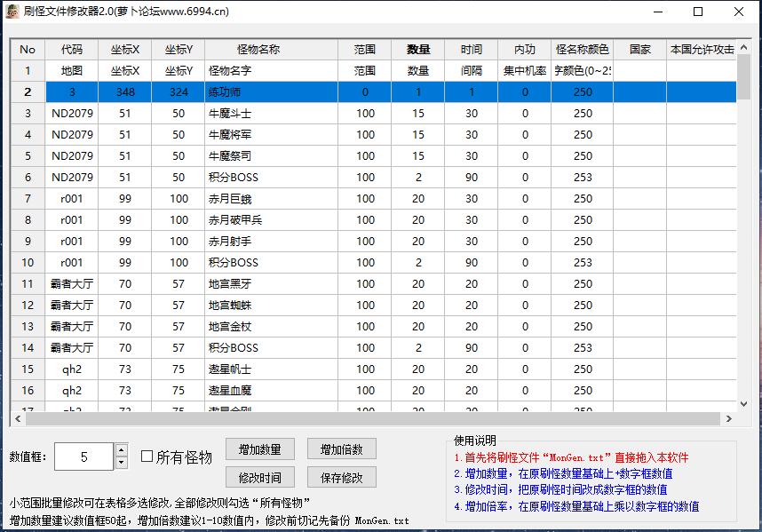Click the horizontal scrollbar thumb
This screenshot has width=762, height=532.
(373, 419)
